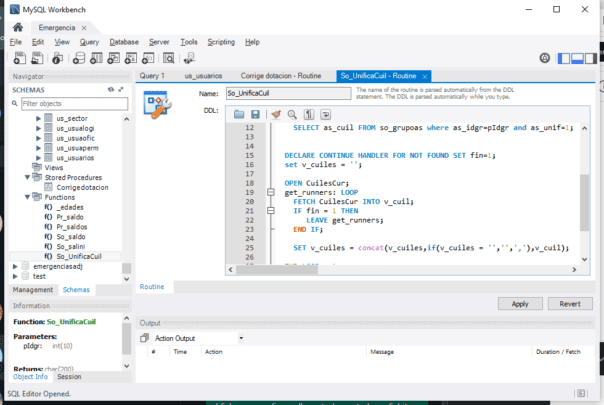The width and height of the screenshot is (604, 405).
Task: Switch to the us_usuarios tab
Action: (x=203, y=76)
